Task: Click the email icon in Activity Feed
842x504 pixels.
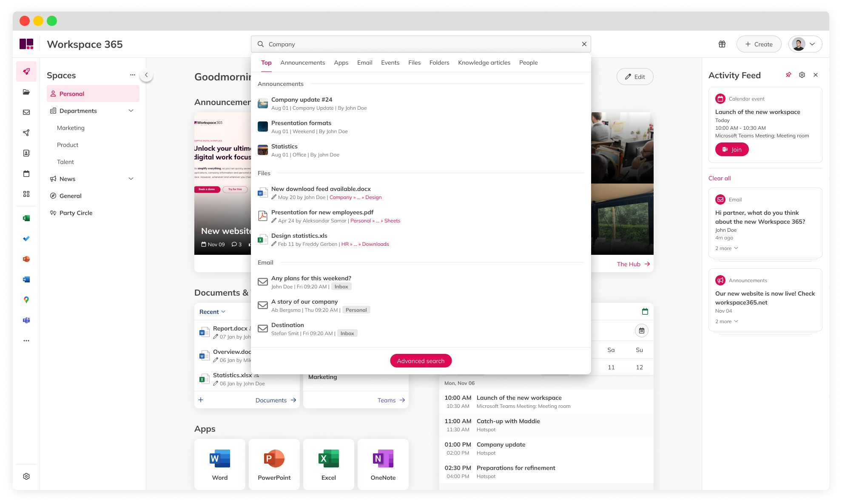Action: coord(720,199)
